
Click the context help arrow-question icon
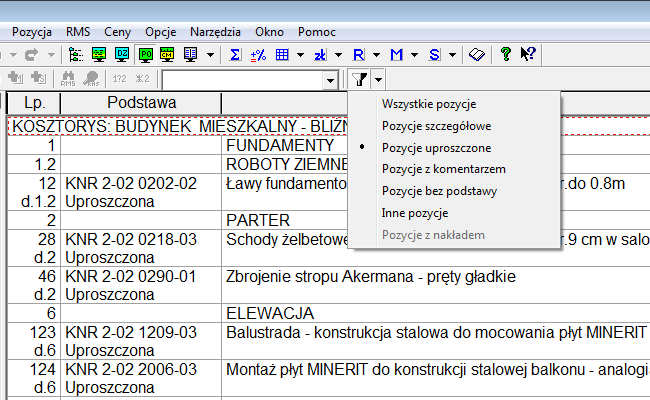(x=528, y=53)
